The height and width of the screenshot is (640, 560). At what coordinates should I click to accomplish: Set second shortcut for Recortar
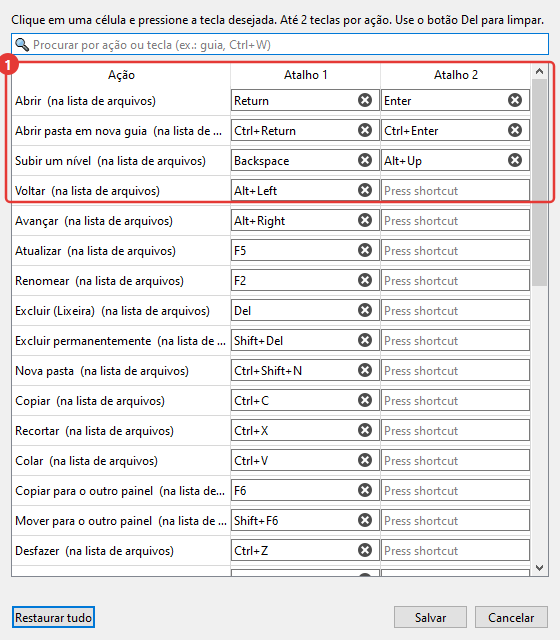click(455, 431)
